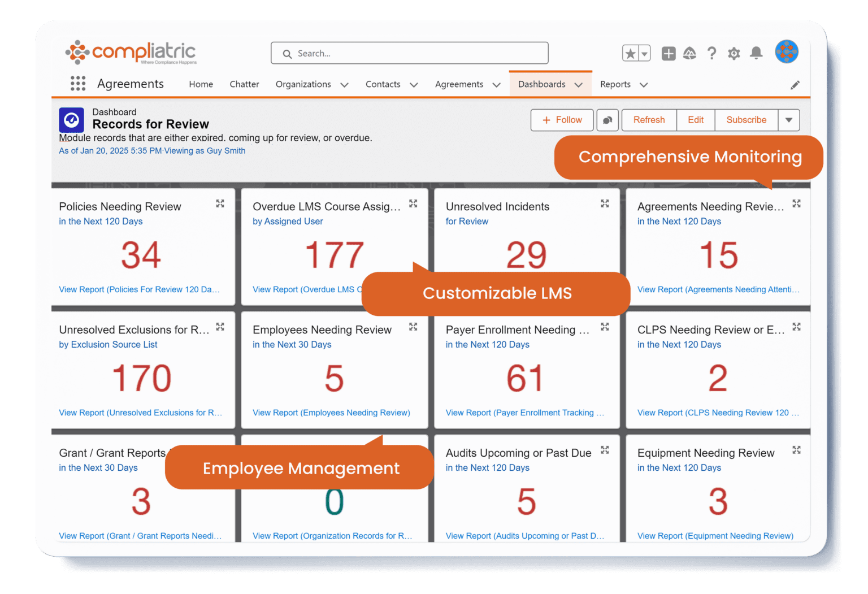
Task: Open the Setup gear icon
Action: pyautogui.click(x=734, y=54)
